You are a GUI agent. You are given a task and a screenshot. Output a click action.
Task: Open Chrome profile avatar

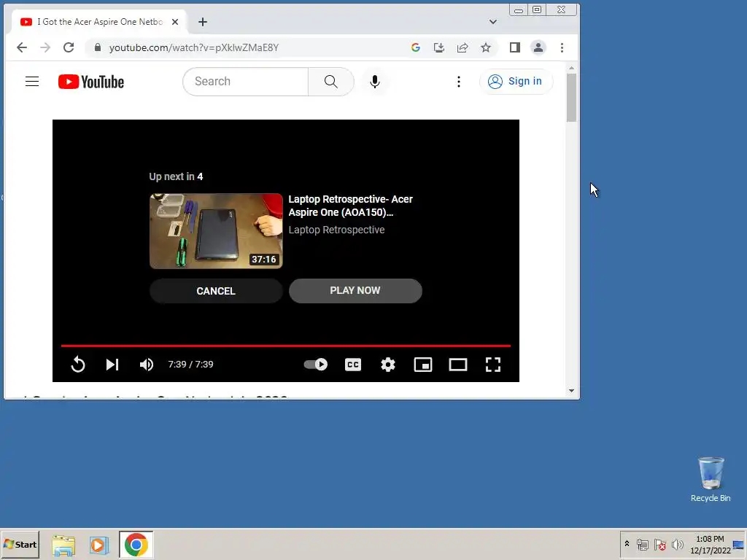click(538, 47)
